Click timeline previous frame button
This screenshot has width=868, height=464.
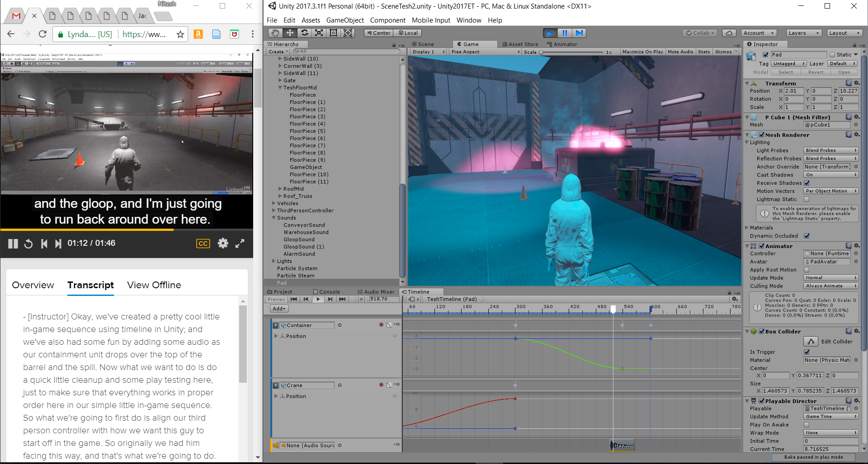tap(306, 299)
